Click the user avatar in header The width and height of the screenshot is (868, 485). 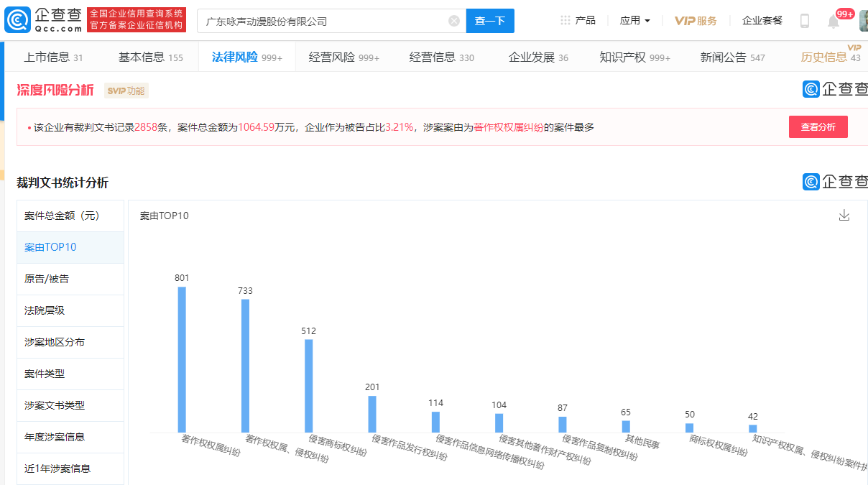(x=863, y=21)
